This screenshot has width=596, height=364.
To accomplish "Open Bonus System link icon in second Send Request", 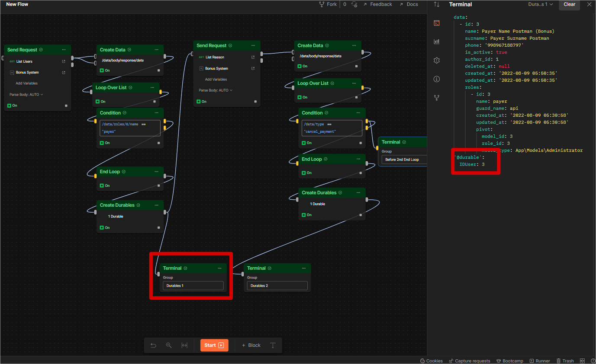I will coord(253,68).
